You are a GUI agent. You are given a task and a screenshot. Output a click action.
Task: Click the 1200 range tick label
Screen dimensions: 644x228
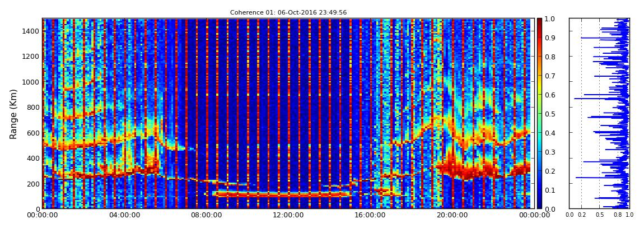point(30,56)
